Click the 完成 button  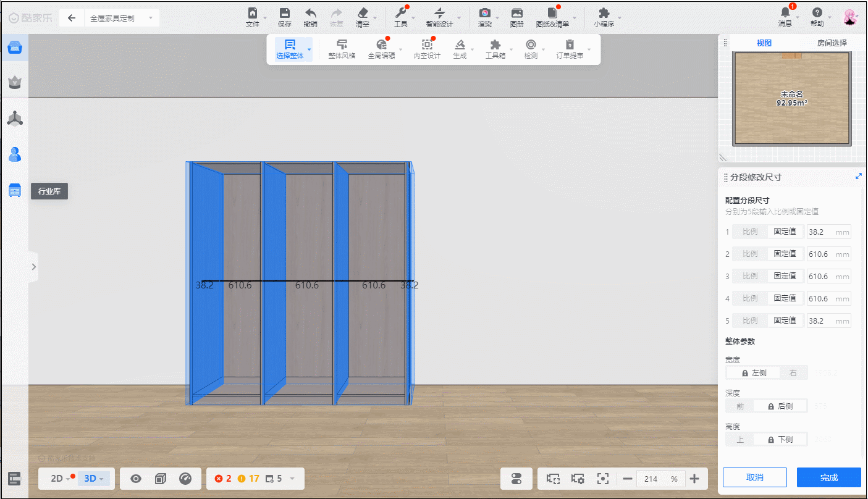click(x=828, y=477)
